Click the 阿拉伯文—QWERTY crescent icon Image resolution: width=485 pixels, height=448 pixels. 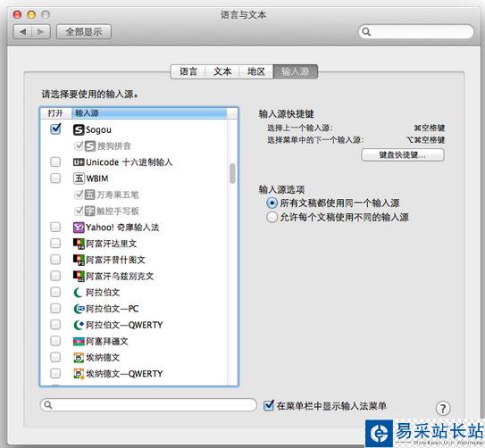point(79,325)
